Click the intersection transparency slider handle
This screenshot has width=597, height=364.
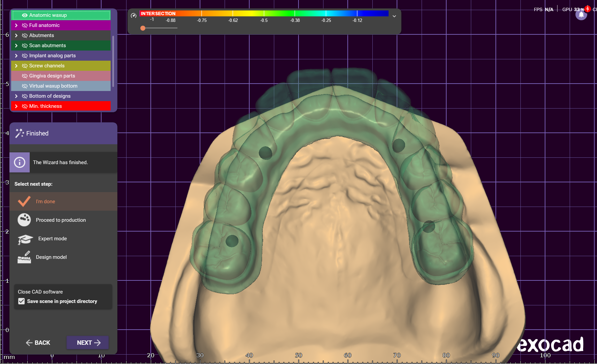[x=143, y=28]
